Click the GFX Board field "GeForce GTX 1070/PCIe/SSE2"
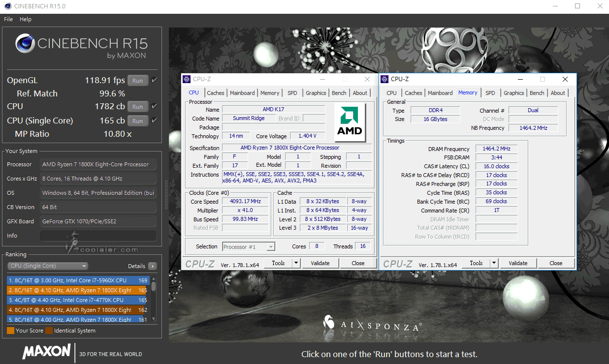 point(98,221)
